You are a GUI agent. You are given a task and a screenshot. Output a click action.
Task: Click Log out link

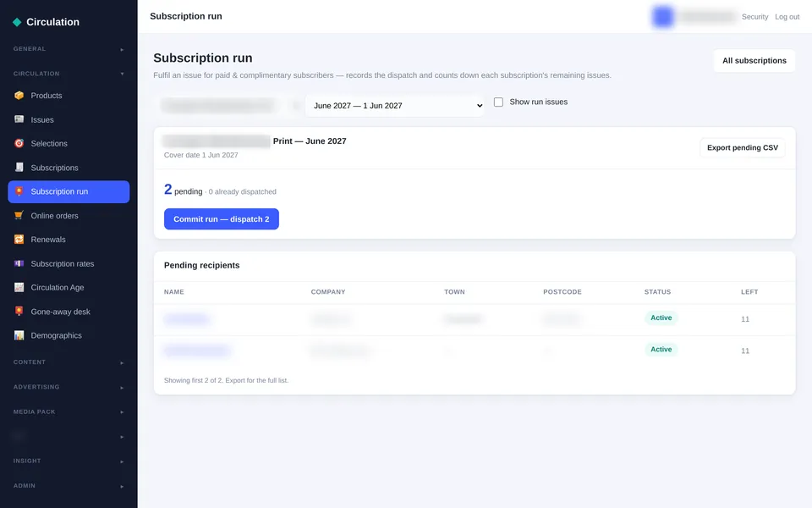(787, 17)
